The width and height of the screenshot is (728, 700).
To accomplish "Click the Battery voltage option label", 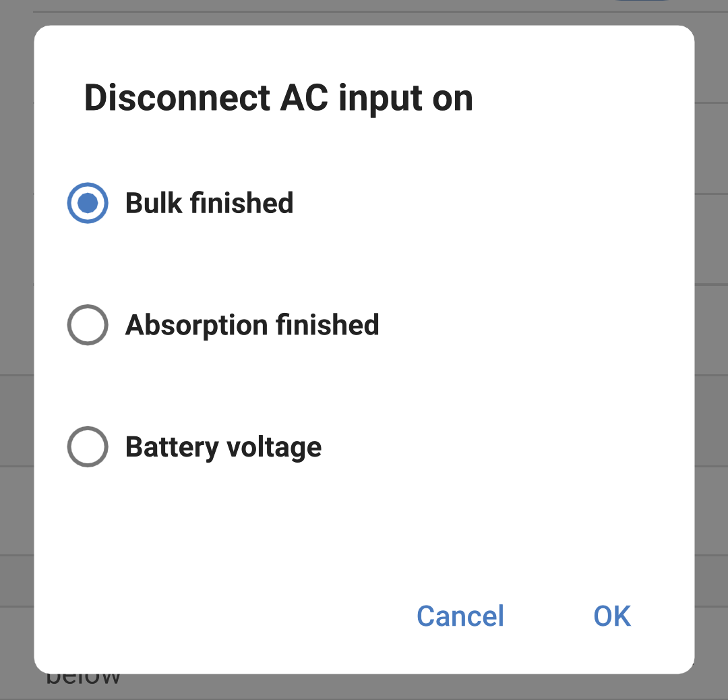I will [x=222, y=446].
